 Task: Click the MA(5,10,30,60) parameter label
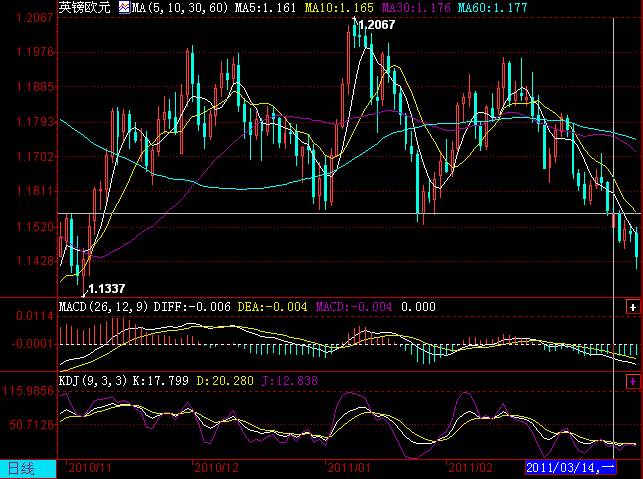point(180,8)
